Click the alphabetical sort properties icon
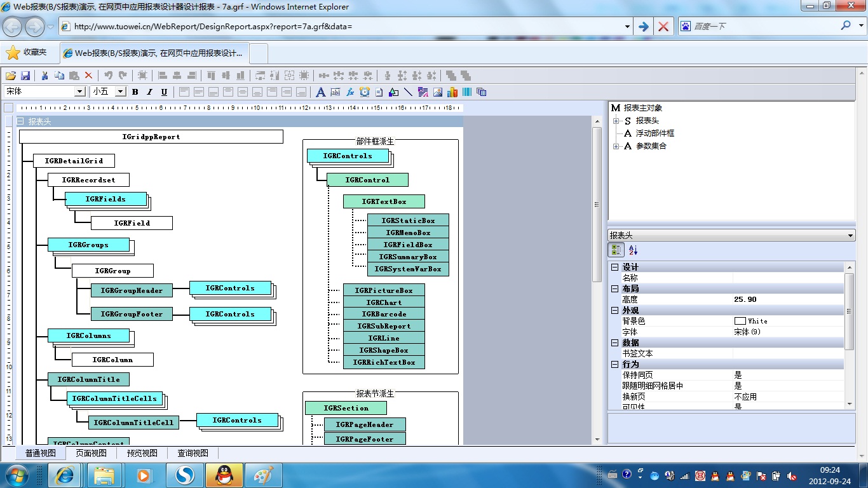The height and width of the screenshot is (488, 868). (x=633, y=250)
